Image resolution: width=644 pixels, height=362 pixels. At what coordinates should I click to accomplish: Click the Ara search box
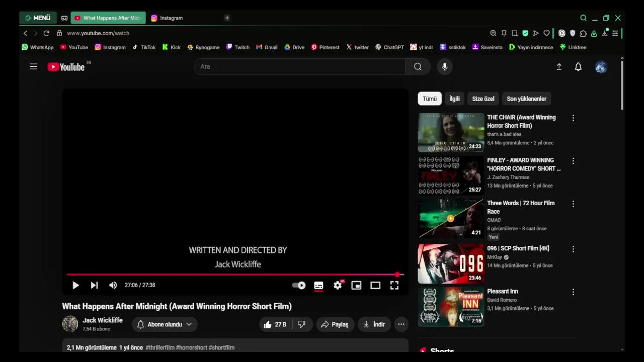coord(299,66)
